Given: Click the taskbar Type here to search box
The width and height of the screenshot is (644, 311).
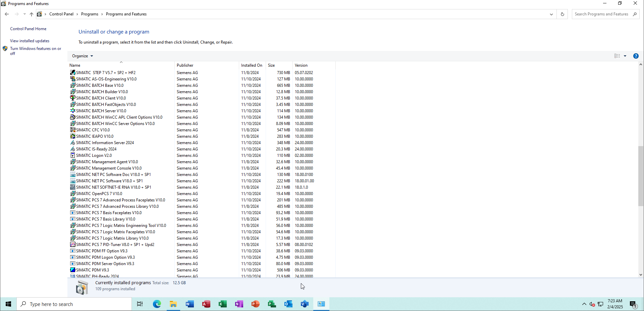Looking at the screenshot, I should click(74, 304).
